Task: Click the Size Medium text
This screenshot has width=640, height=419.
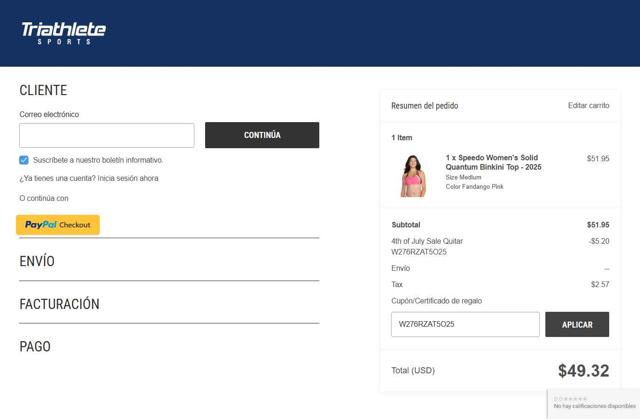Action: point(463,177)
